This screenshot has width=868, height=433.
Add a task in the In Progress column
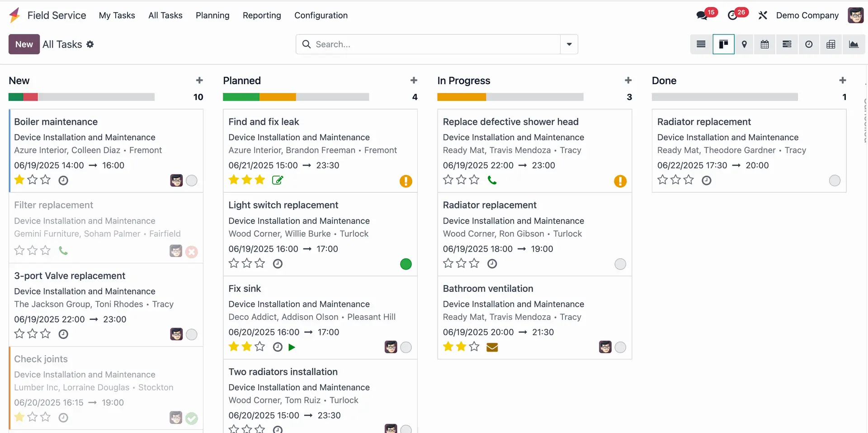(628, 81)
